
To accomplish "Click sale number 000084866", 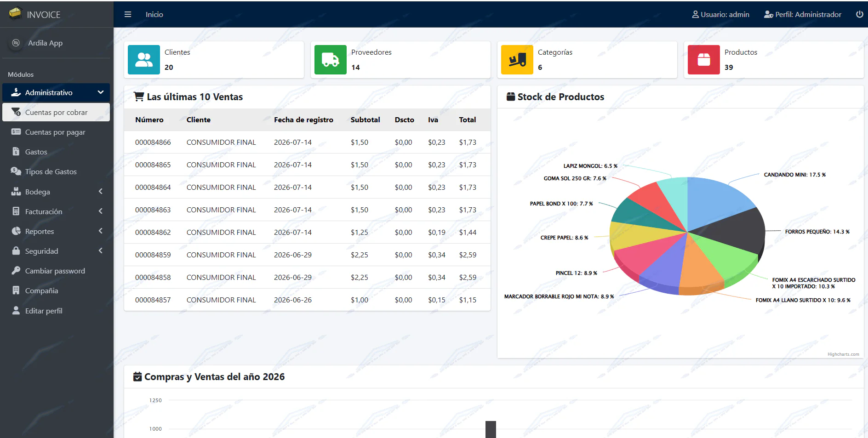I will 153,142.
